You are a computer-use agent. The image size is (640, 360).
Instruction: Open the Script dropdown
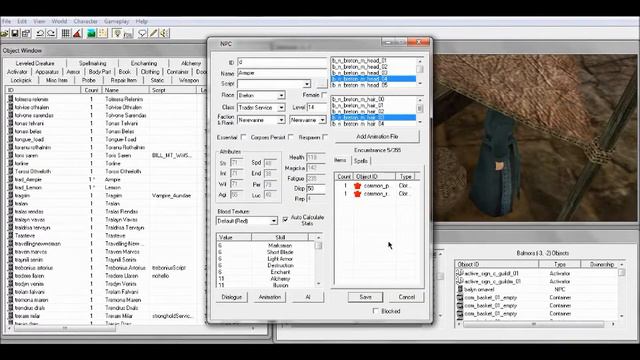pos(307,84)
